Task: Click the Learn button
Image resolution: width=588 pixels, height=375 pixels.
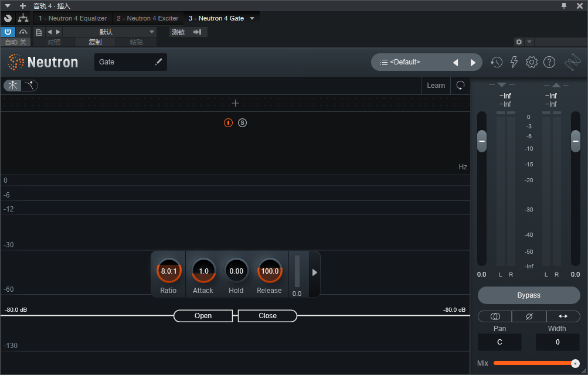Action: coord(436,86)
